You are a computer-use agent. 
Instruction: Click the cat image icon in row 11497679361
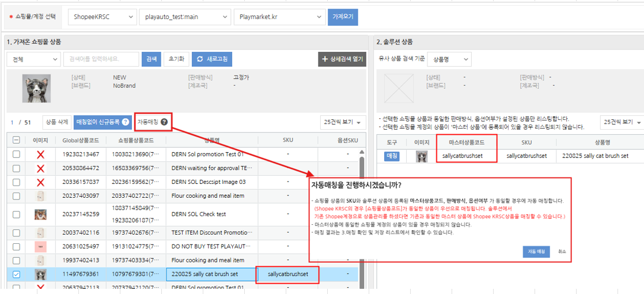pyautogui.click(x=40, y=274)
